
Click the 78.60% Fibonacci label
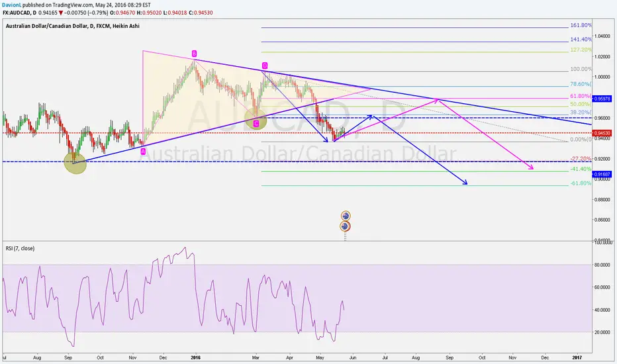coord(581,84)
